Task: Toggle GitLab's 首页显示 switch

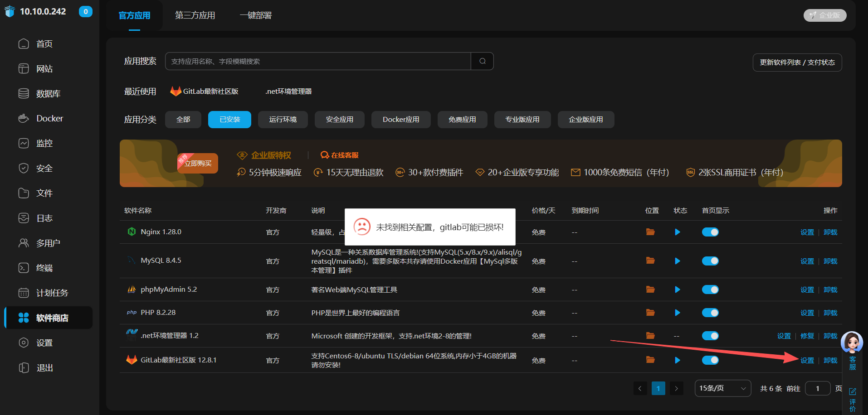Action: coord(710,360)
